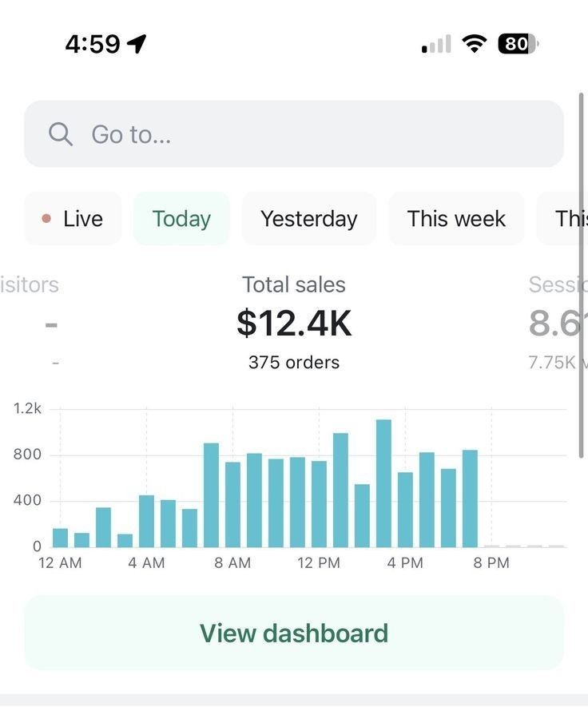
Task: Keep the Today filter selected
Action: pos(181,217)
